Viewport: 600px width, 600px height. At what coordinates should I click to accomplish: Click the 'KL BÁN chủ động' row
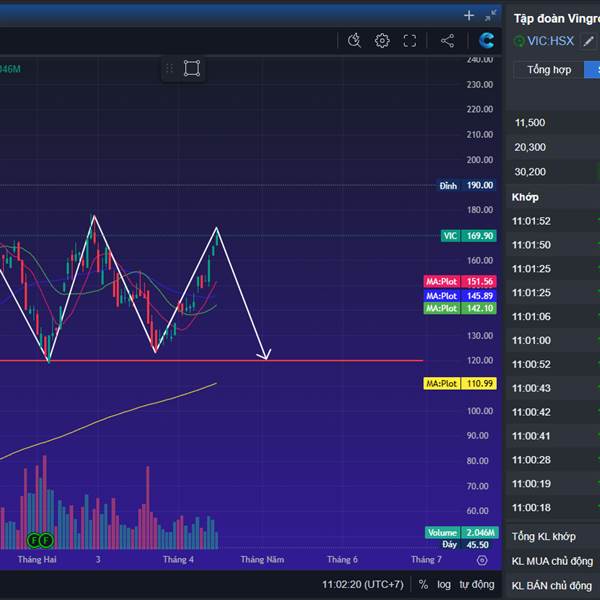point(553,585)
